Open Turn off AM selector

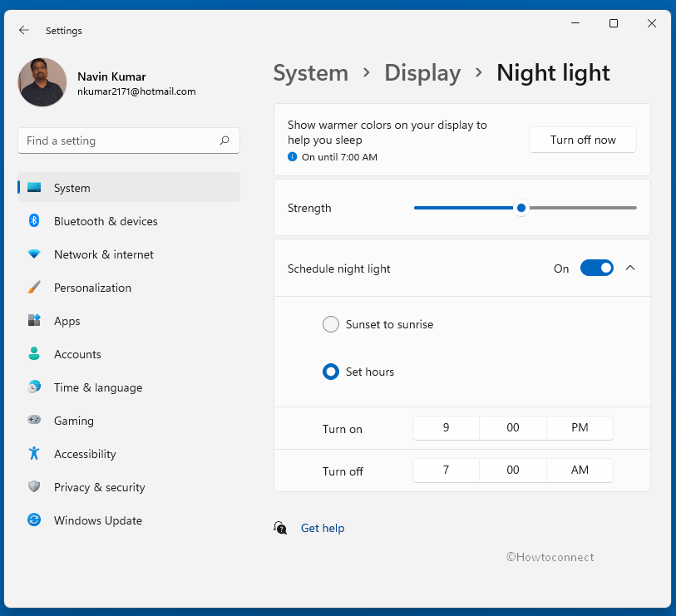coord(580,470)
